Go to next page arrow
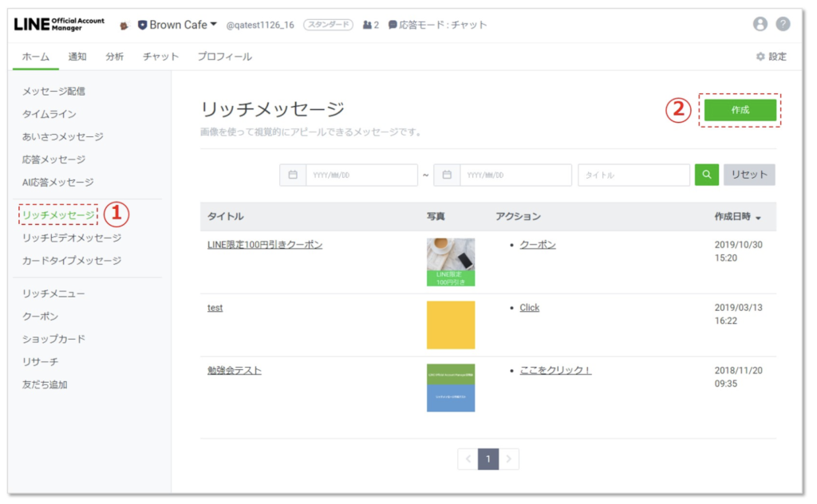This screenshot has width=817, height=504. pos(508,459)
